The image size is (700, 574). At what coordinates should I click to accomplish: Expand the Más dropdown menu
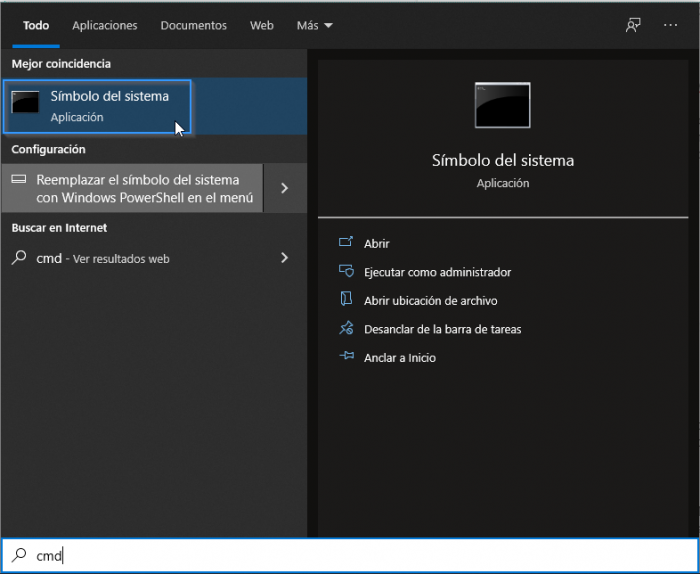coord(315,25)
